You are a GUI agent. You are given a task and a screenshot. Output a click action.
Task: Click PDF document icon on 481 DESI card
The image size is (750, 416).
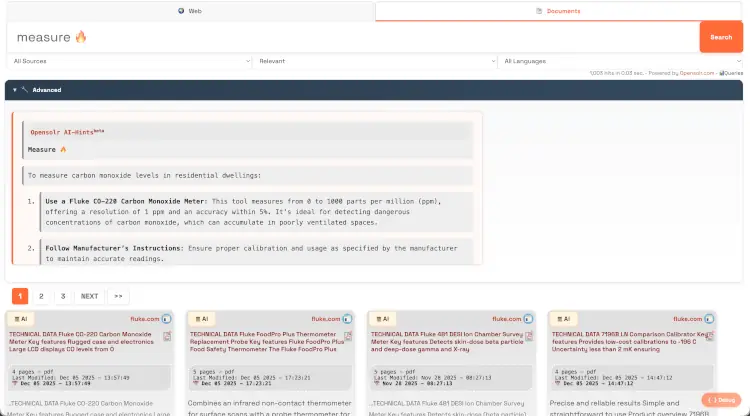pyautogui.click(x=529, y=336)
